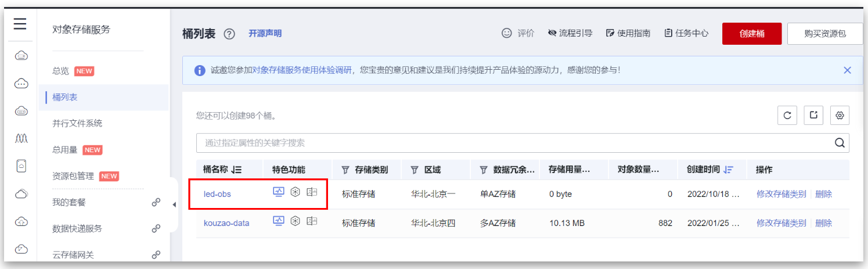The image size is (868, 269).
Task: Open help question mark next to 桶列表 title
Action: click(229, 34)
